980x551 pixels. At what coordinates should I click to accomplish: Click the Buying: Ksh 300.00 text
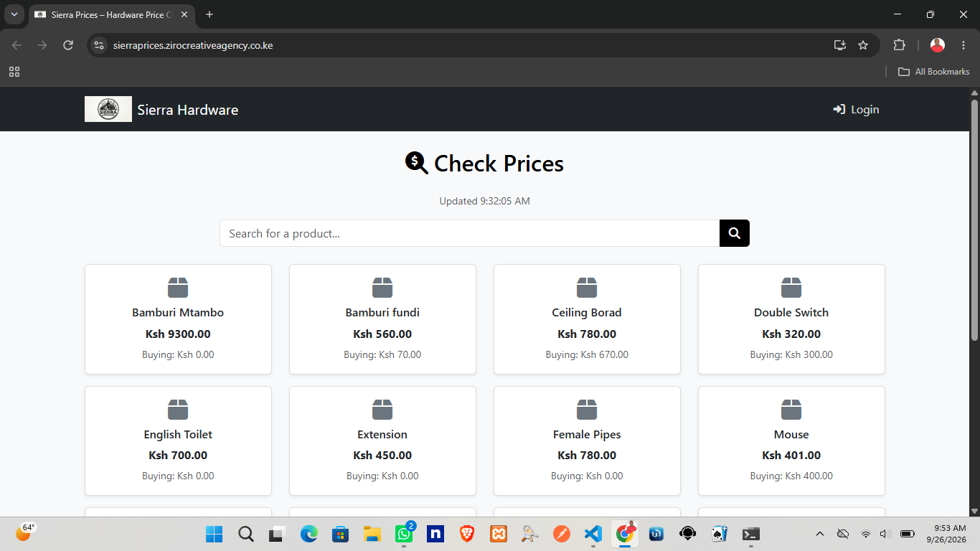(791, 354)
